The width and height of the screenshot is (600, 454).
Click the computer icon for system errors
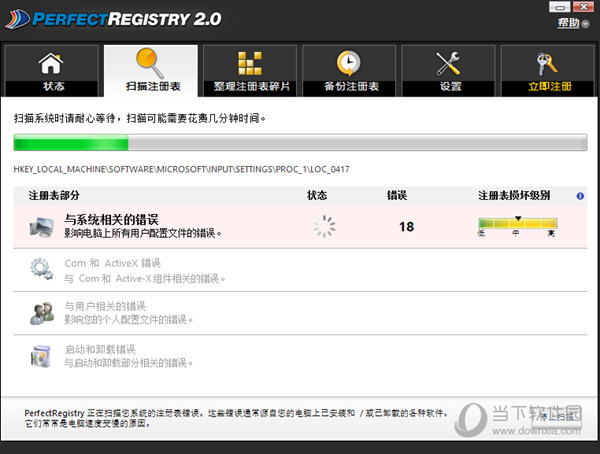click(42, 227)
